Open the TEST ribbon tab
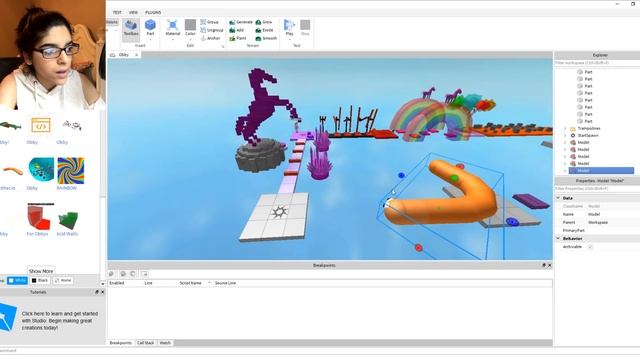Image resolution: width=640 pixels, height=360 pixels. (117, 13)
